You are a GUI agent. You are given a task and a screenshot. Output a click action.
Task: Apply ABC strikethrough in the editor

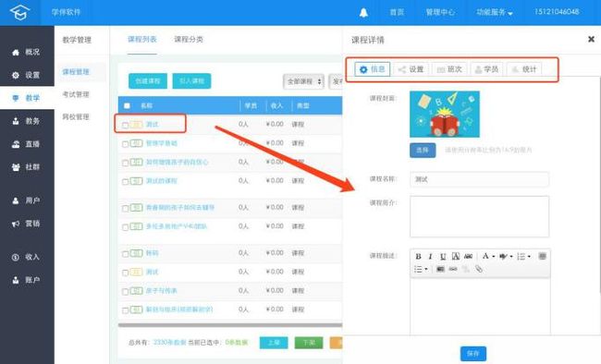tap(468, 256)
